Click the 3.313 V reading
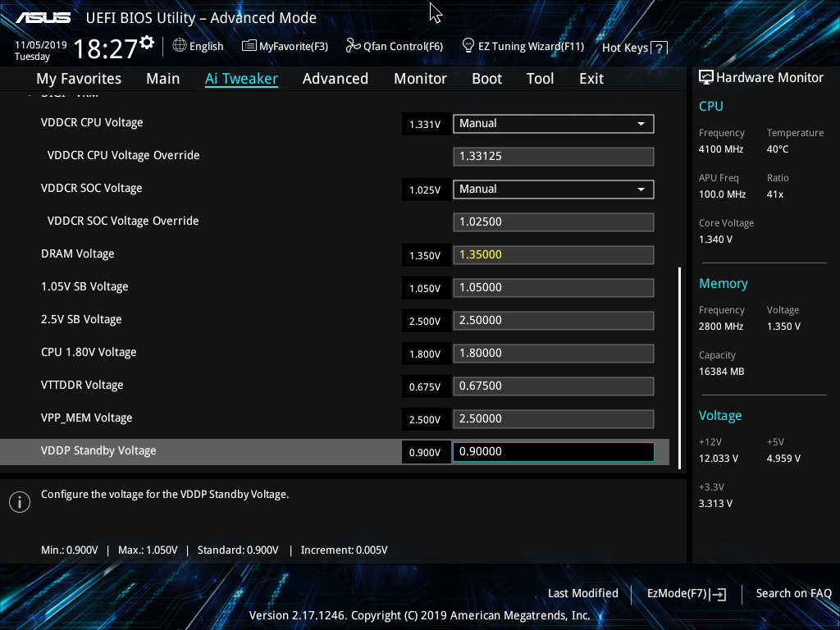The width and height of the screenshot is (840, 630). (715, 504)
